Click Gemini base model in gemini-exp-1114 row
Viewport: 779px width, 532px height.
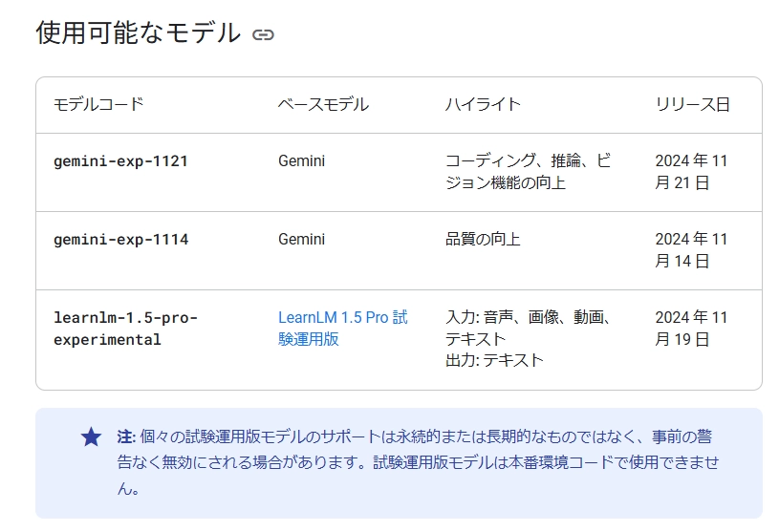pos(302,239)
